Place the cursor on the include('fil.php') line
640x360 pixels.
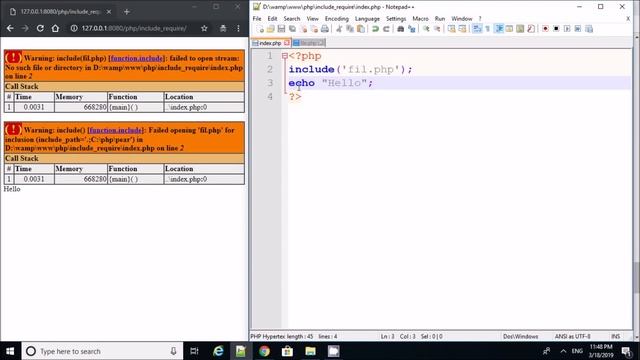point(351,69)
